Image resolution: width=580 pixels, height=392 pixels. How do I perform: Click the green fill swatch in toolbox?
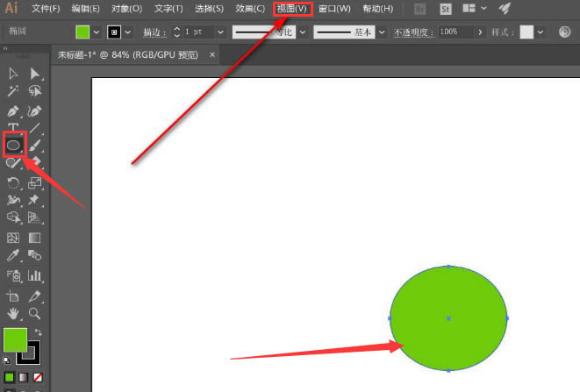click(15, 339)
